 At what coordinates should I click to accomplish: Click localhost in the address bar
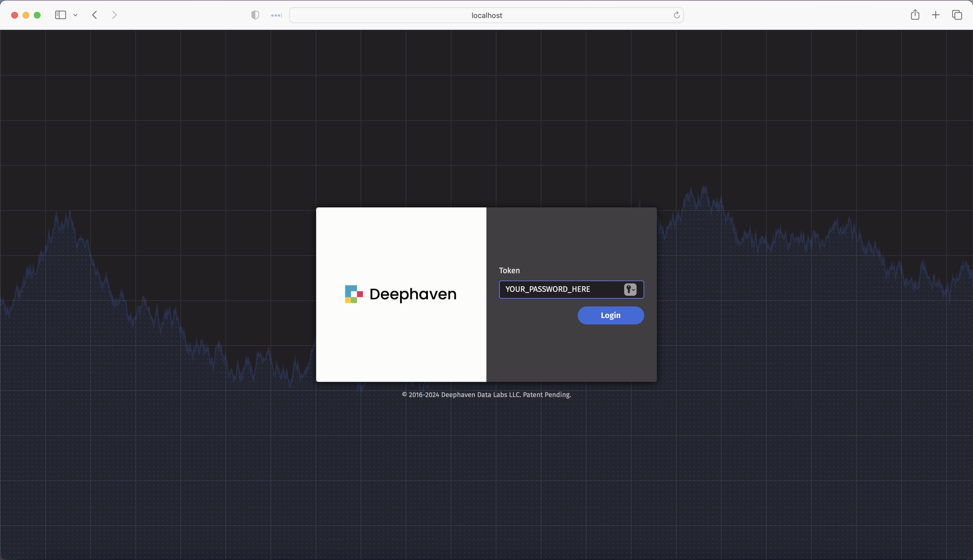point(486,15)
